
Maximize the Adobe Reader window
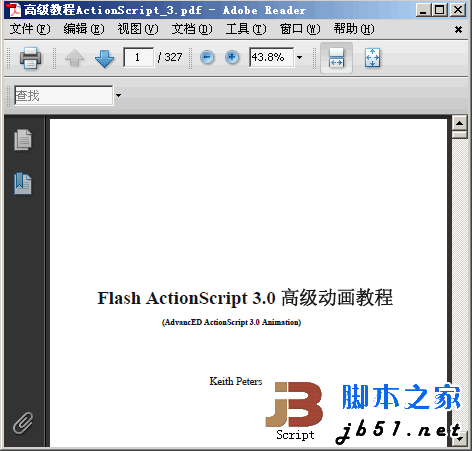coord(440,10)
